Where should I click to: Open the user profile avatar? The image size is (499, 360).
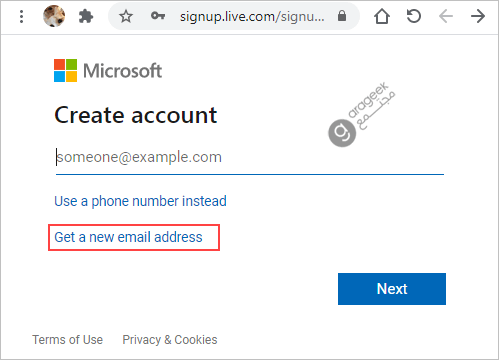tap(54, 16)
